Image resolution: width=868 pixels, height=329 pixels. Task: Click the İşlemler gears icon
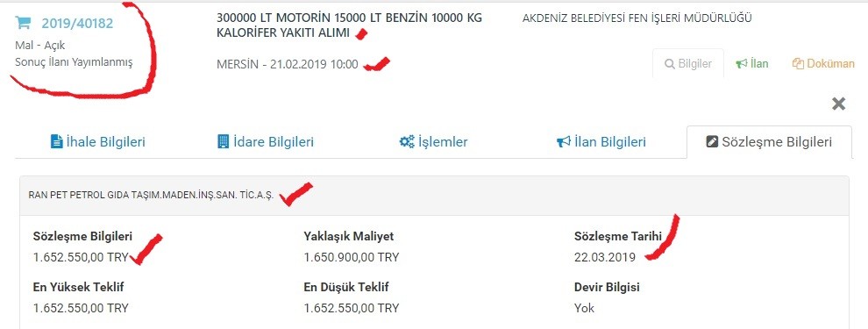tap(407, 142)
